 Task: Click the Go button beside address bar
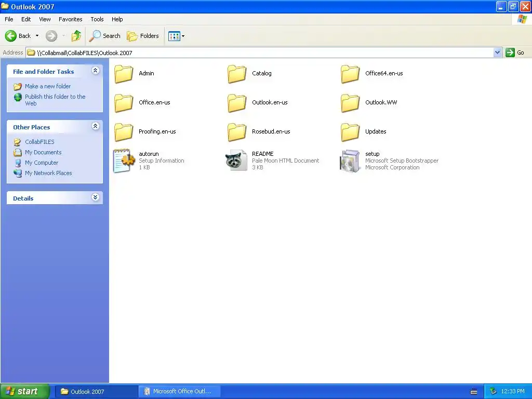(515, 52)
